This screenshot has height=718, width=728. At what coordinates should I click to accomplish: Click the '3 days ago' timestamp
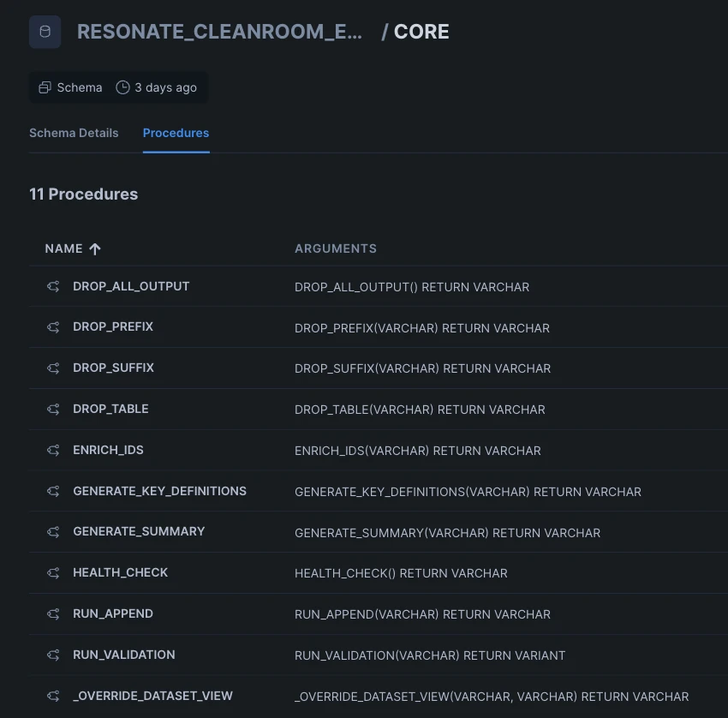pos(166,87)
